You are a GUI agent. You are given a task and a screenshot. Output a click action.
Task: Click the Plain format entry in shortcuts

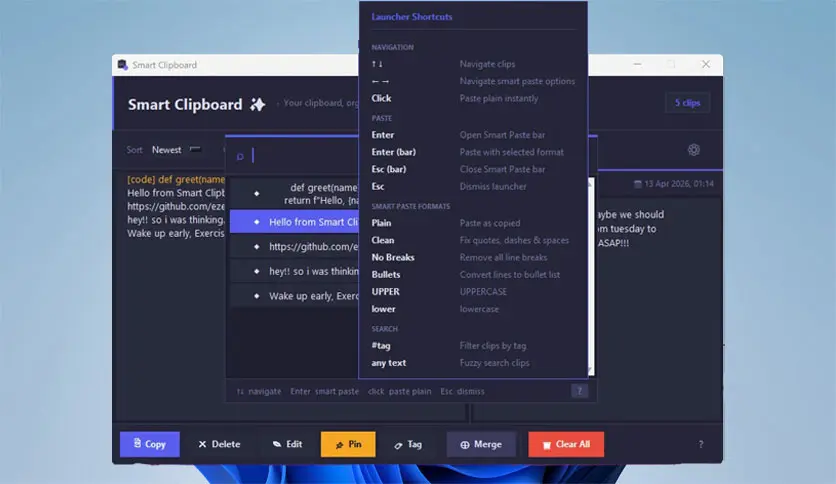point(381,223)
